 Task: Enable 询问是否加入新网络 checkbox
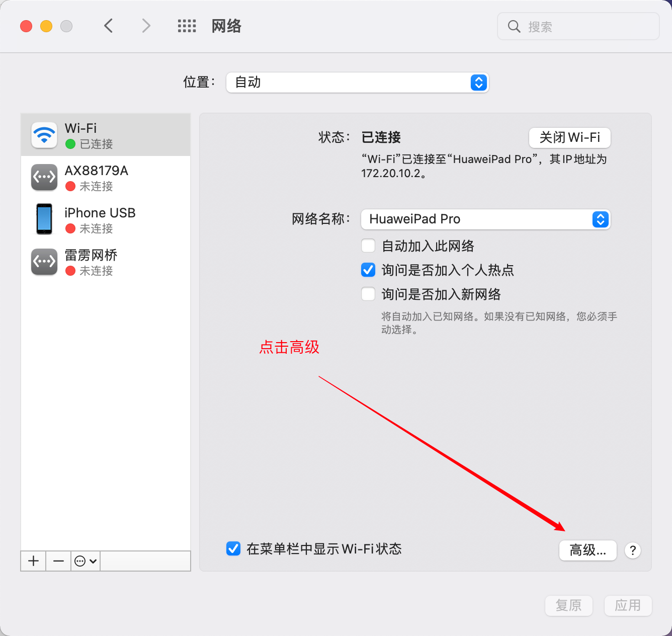click(368, 294)
